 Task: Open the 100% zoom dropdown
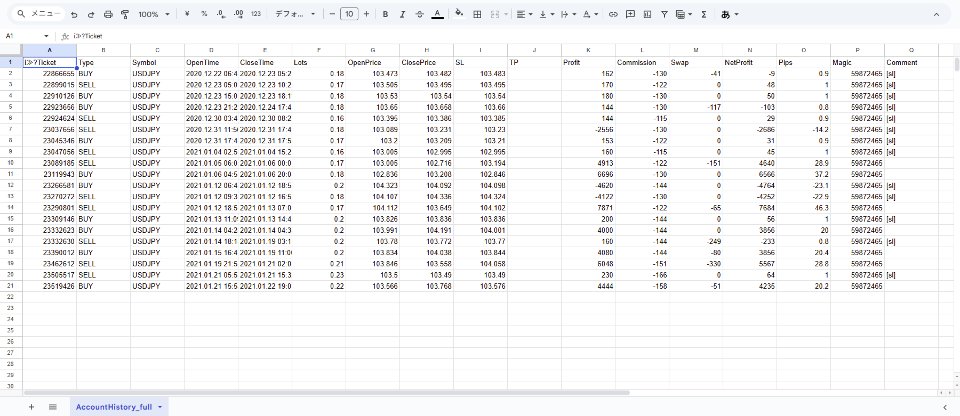(x=154, y=14)
